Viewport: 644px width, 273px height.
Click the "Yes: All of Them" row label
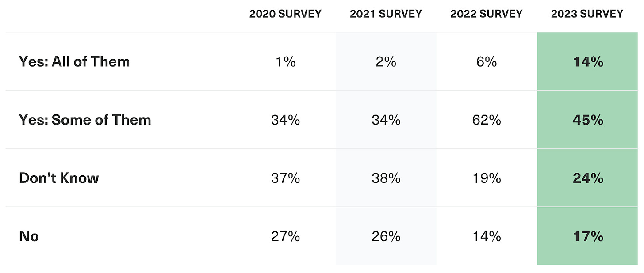click(x=74, y=61)
